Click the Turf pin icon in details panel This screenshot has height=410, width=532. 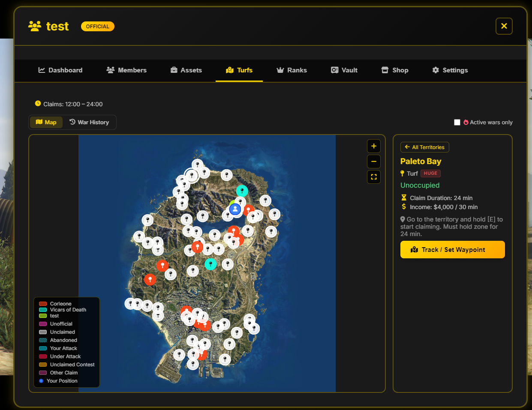pos(402,174)
